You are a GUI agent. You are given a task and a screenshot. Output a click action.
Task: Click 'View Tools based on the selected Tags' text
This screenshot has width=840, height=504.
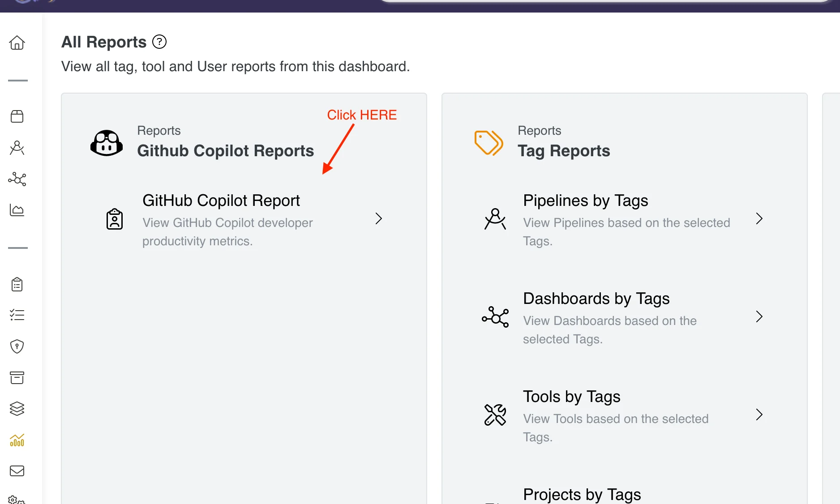(616, 428)
